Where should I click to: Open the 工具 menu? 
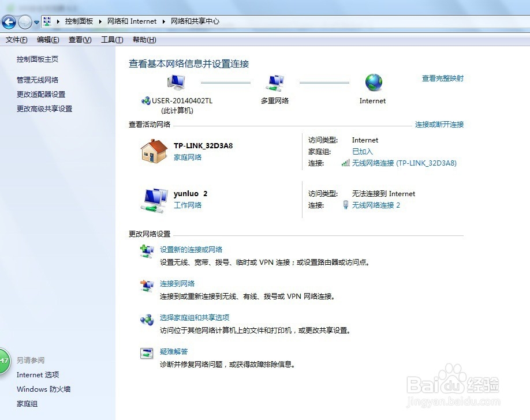click(111, 39)
